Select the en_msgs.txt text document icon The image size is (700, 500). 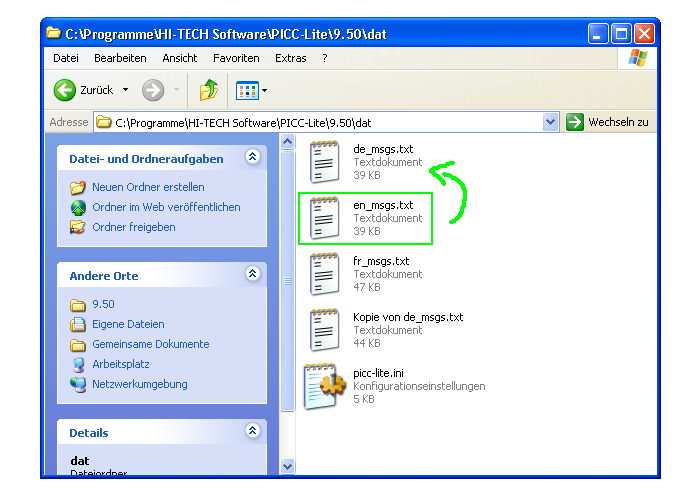325,218
